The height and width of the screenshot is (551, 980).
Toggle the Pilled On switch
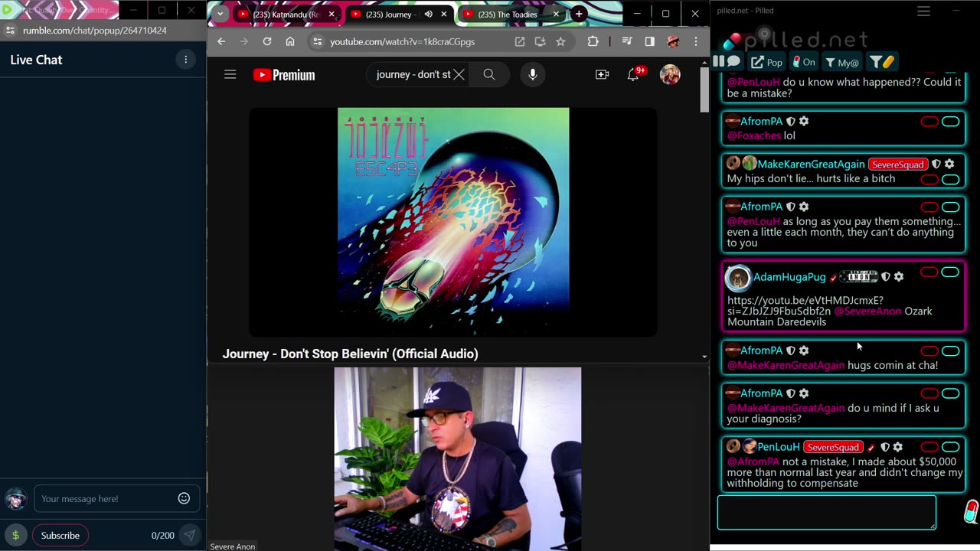click(x=803, y=62)
